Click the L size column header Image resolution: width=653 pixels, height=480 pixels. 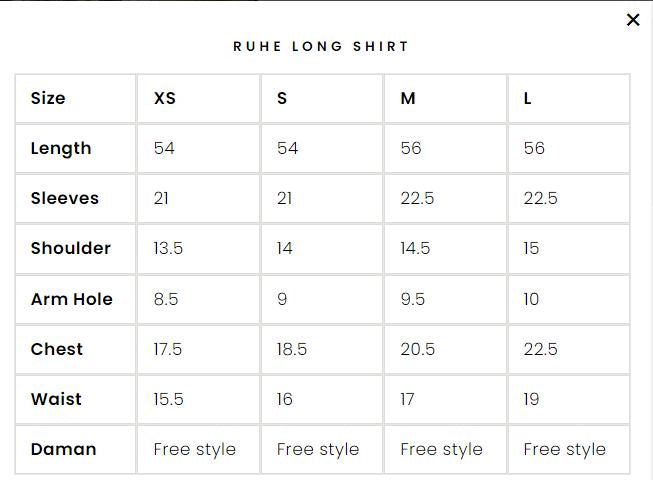tap(528, 98)
